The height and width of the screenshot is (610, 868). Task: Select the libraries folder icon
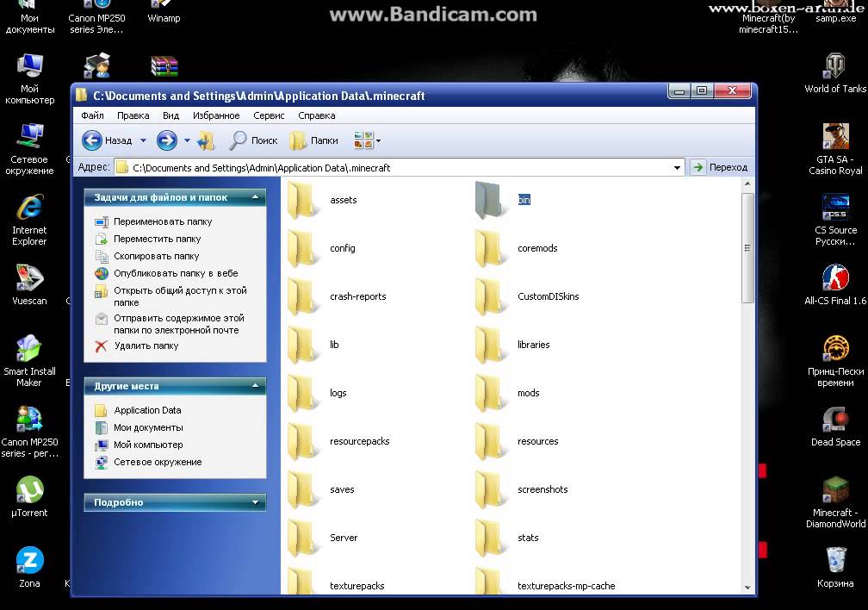point(489,345)
